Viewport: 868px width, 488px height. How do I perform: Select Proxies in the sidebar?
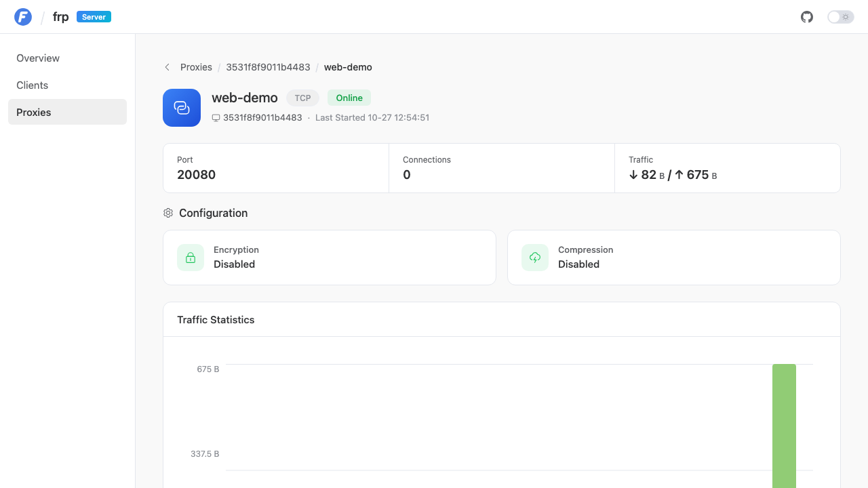[x=67, y=112]
